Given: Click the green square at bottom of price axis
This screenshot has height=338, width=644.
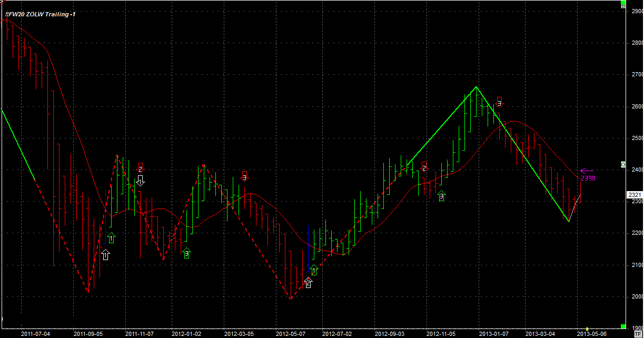Looking at the screenshot, I should (623, 326).
